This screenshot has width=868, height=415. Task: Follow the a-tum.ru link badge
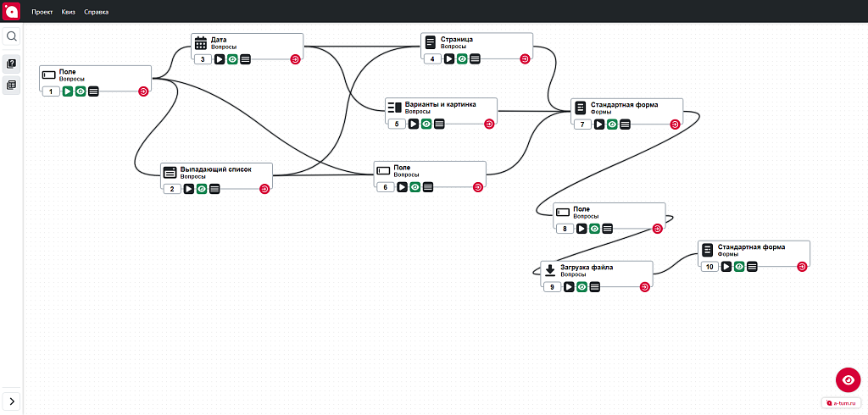coord(841,403)
